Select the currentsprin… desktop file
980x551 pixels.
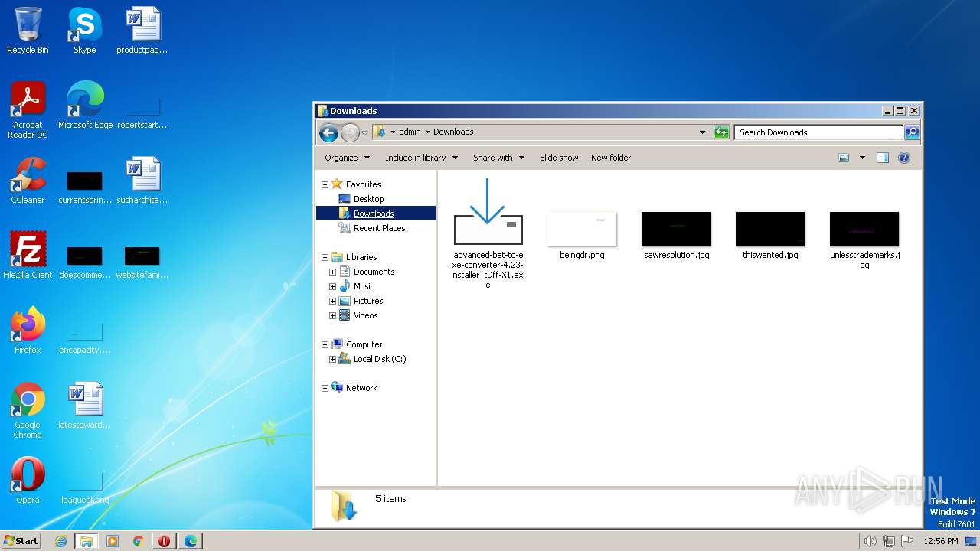84,187
